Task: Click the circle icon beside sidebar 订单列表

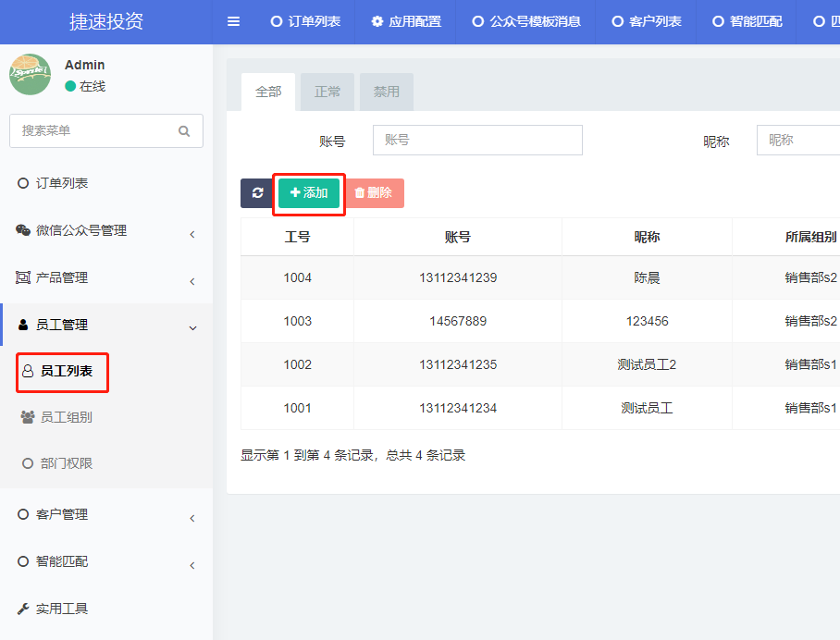Action: click(23, 183)
